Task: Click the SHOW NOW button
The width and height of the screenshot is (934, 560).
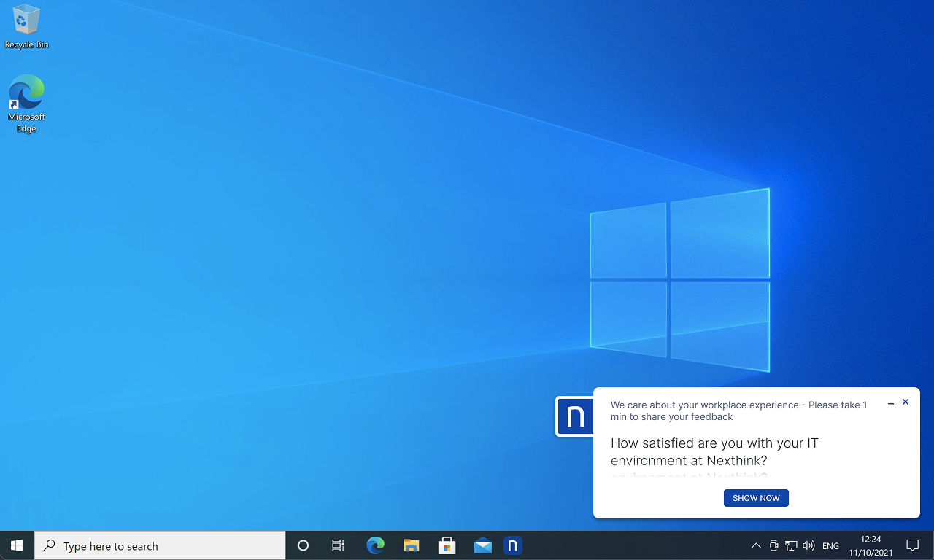Action: [756, 498]
